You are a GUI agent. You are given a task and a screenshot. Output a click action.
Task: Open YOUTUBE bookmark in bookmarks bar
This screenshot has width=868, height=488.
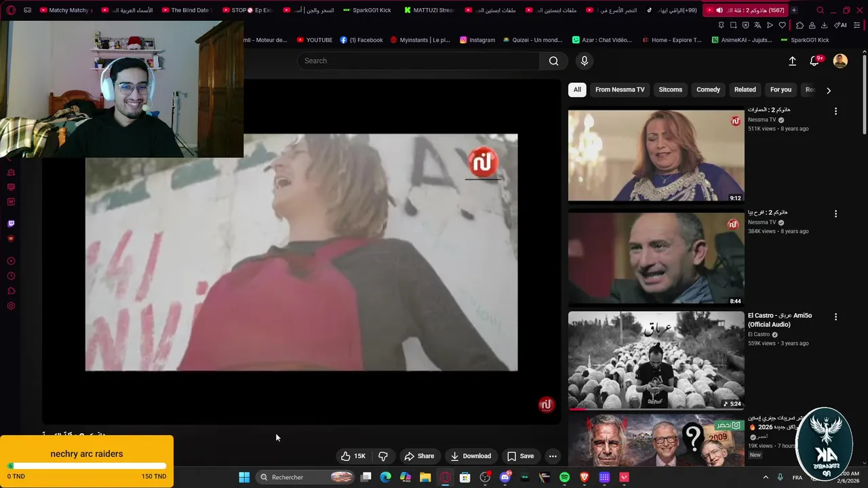pyautogui.click(x=315, y=40)
